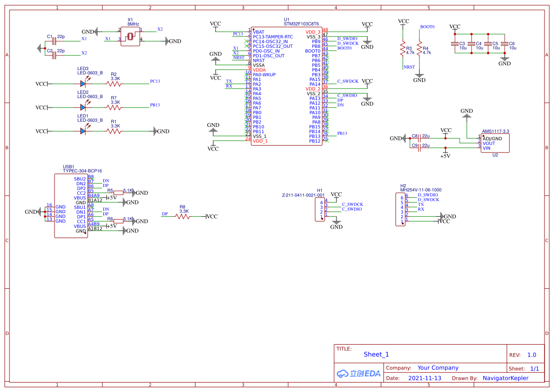Click the Sheet_1 title text

(376, 354)
